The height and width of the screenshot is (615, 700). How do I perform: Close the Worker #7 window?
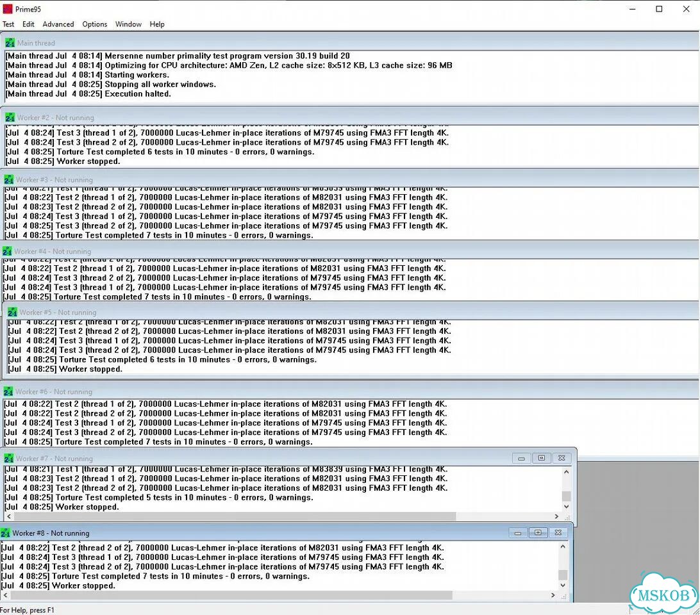[562, 458]
